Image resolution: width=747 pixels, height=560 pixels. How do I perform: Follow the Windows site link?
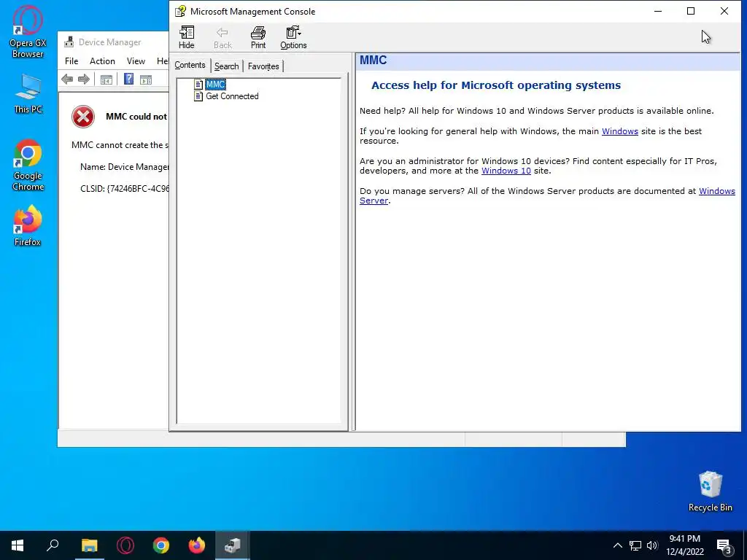coord(620,131)
